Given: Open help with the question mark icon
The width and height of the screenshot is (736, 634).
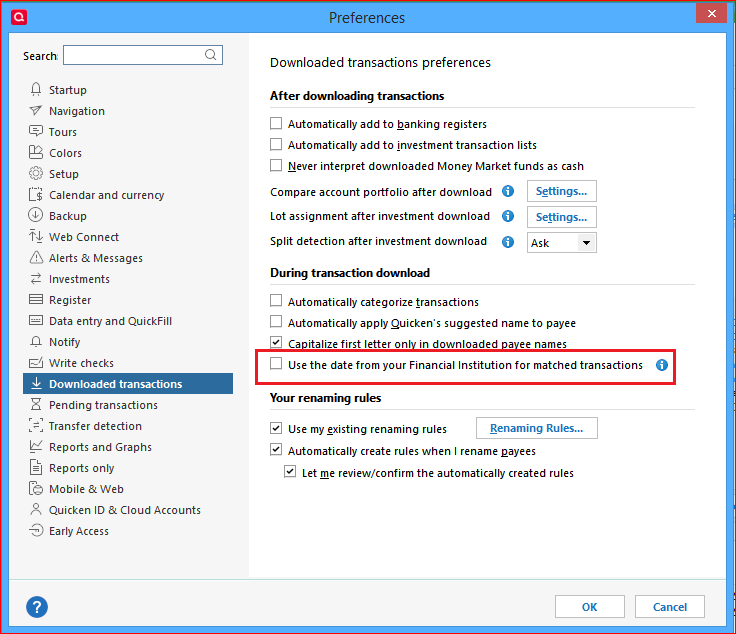Looking at the screenshot, I should click(37, 607).
